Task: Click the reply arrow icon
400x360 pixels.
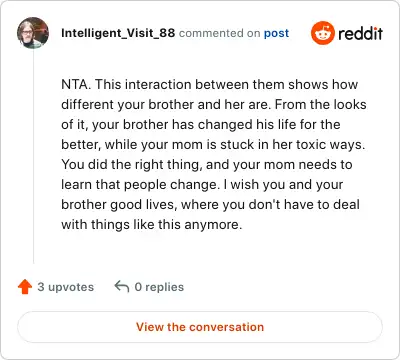Action: pos(122,286)
